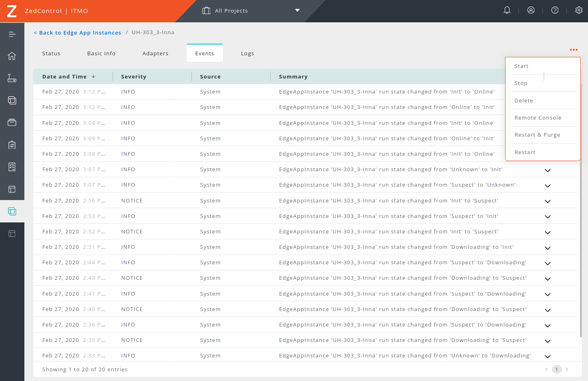Click the help question mark icon
Screen dimensions: 588x381
coord(555,10)
